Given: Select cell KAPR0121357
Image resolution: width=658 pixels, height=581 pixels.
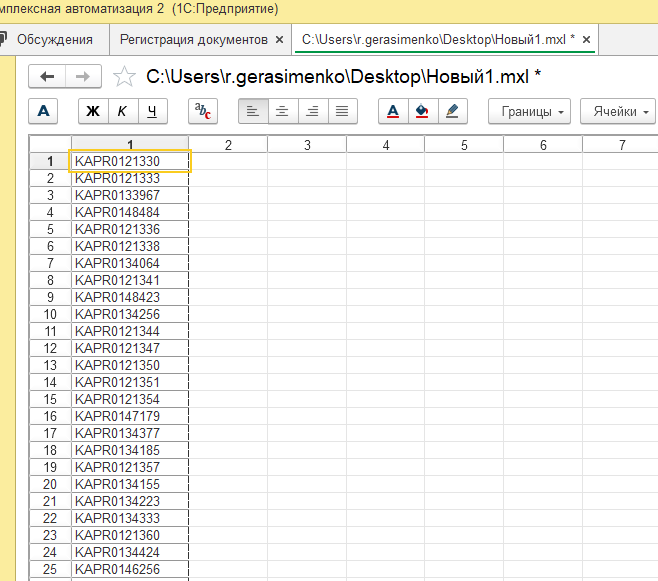Looking at the screenshot, I should pyautogui.click(x=130, y=467).
